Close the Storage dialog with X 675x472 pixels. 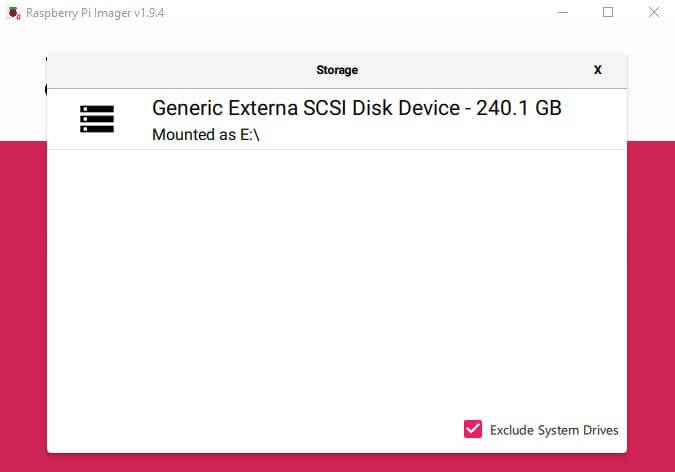point(598,70)
